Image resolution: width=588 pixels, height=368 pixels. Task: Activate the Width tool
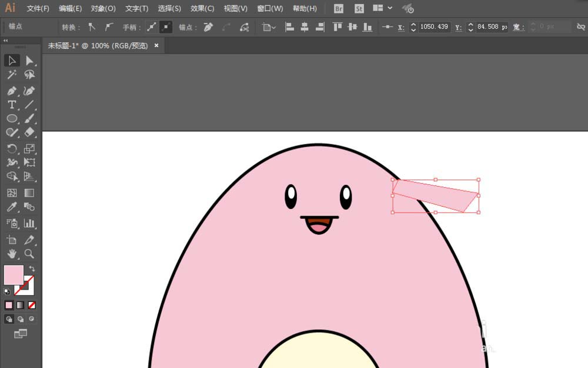[x=12, y=163]
